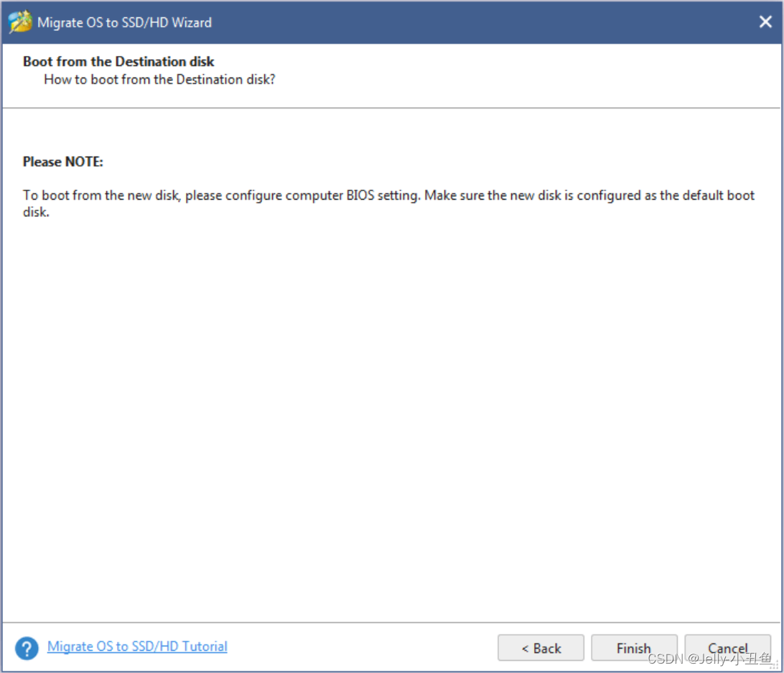Open the Migrate OS to SSD/HD Tutorial link

coord(136,646)
